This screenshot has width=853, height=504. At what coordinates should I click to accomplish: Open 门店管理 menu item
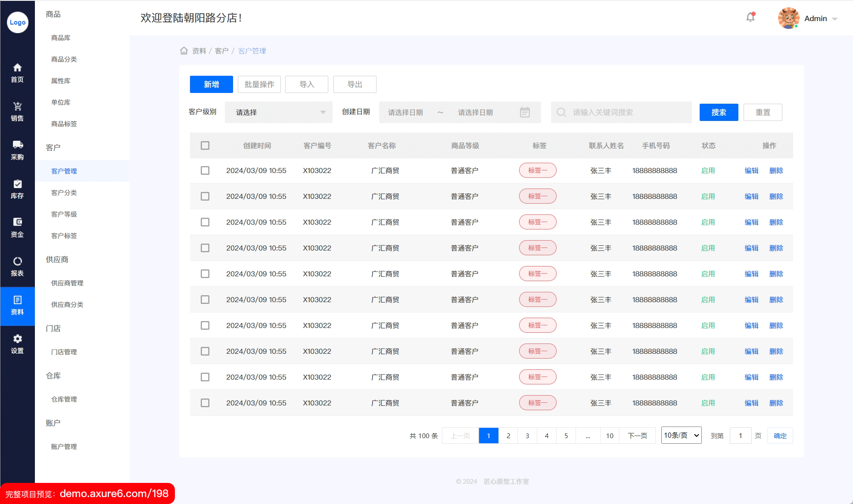(x=64, y=352)
